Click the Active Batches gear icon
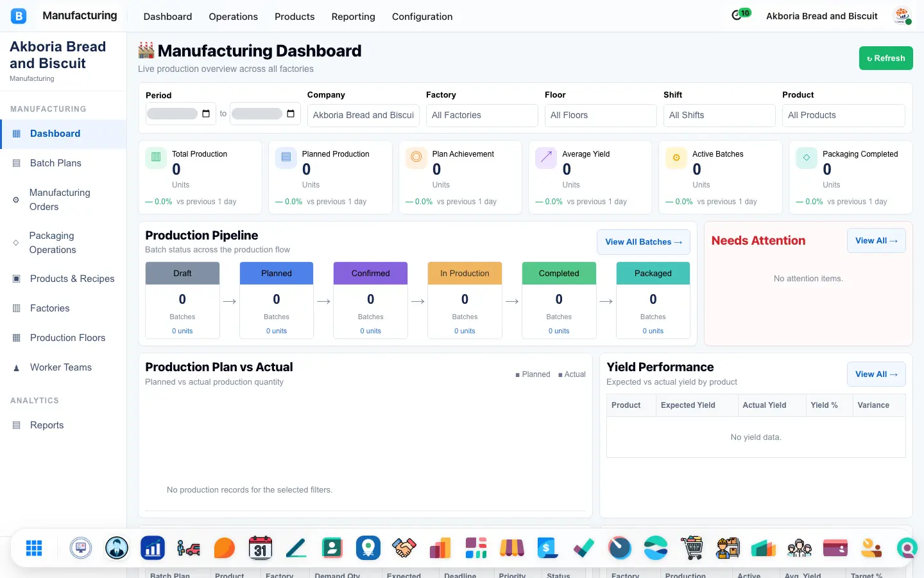This screenshot has width=924, height=578. (x=676, y=157)
